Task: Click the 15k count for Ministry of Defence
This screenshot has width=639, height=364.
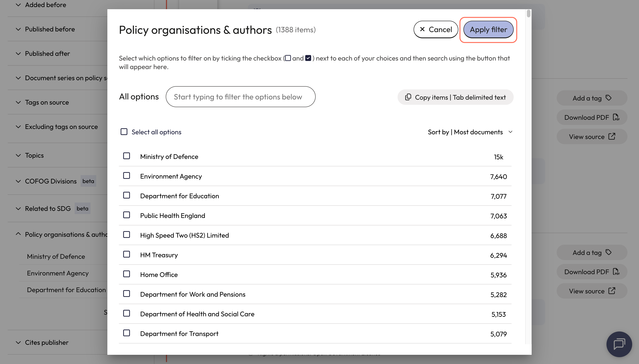Action: [x=498, y=157]
